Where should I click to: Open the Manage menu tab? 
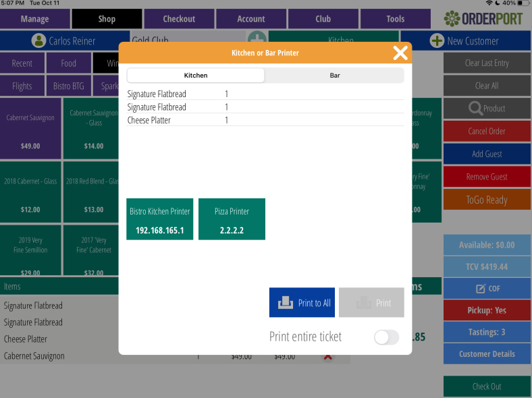(x=34, y=19)
